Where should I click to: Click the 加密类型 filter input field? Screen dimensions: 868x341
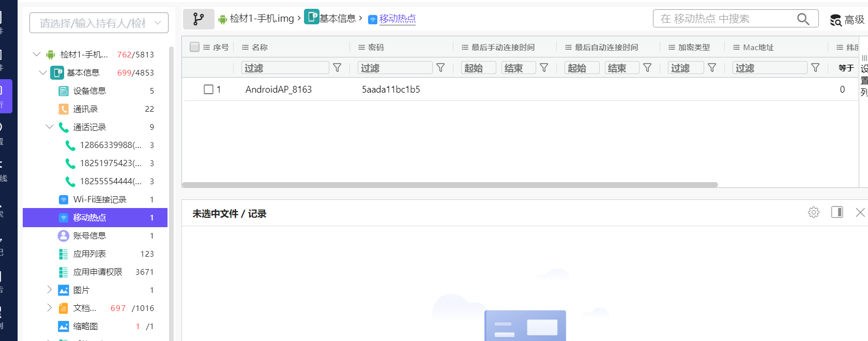(x=686, y=68)
